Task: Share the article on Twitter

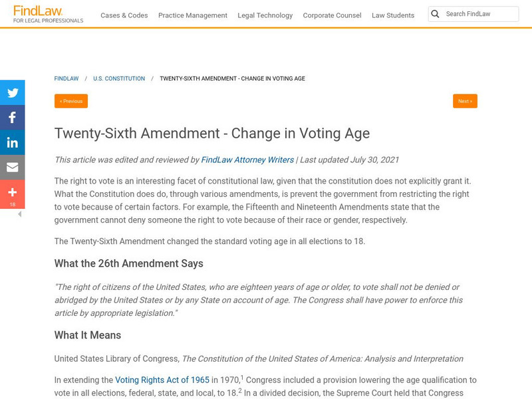Action: [12, 93]
